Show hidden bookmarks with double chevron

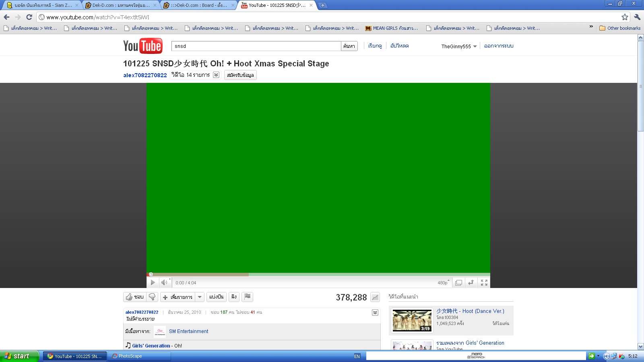(x=591, y=27)
